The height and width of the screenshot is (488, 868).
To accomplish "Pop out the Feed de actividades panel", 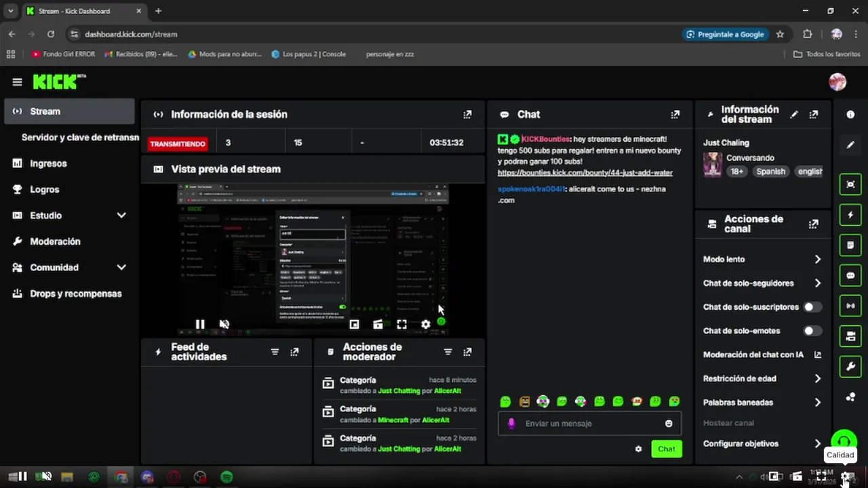I will coord(294,352).
